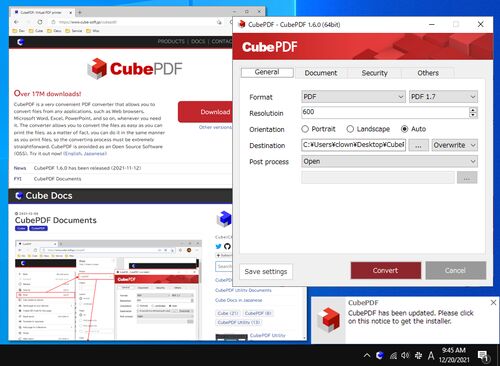Select the Landscape orientation option
The width and height of the screenshot is (500, 366).
click(x=368, y=129)
